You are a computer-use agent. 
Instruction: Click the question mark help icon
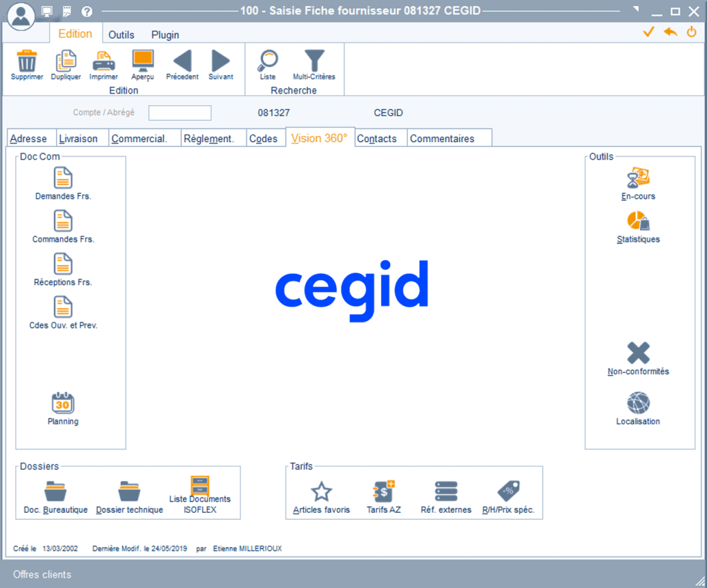(87, 11)
